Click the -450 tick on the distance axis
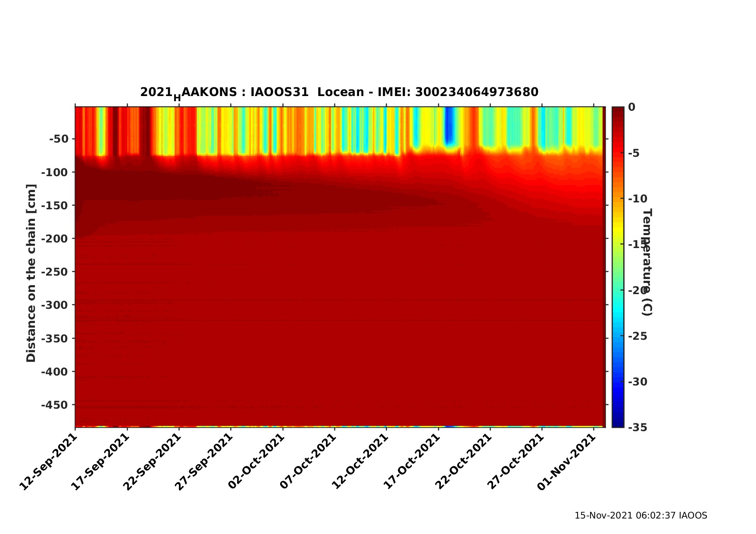The width and height of the screenshot is (756, 534). coord(55,405)
